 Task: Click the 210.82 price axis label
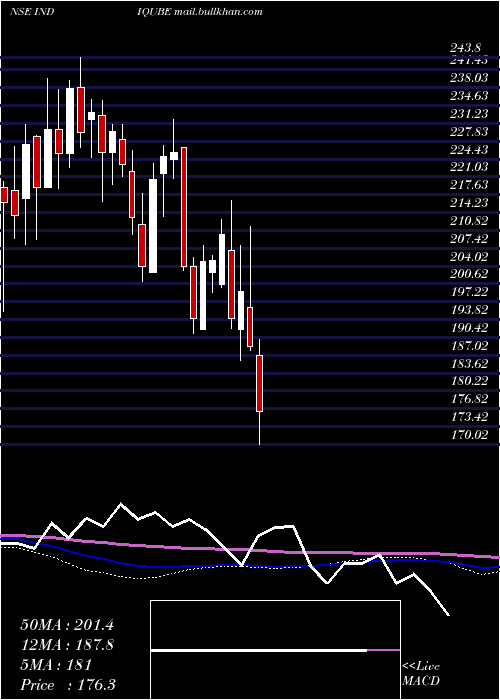pyautogui.click(x=468, y=221)
